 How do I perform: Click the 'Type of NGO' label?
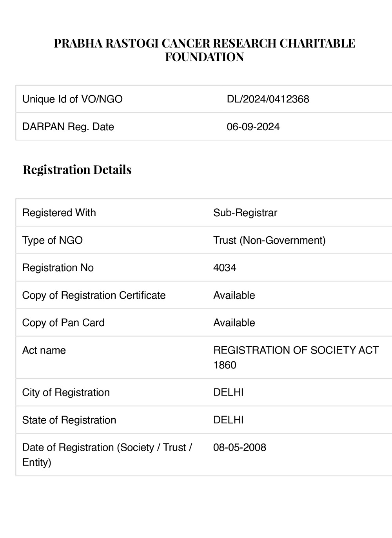(x=53, y=240)
